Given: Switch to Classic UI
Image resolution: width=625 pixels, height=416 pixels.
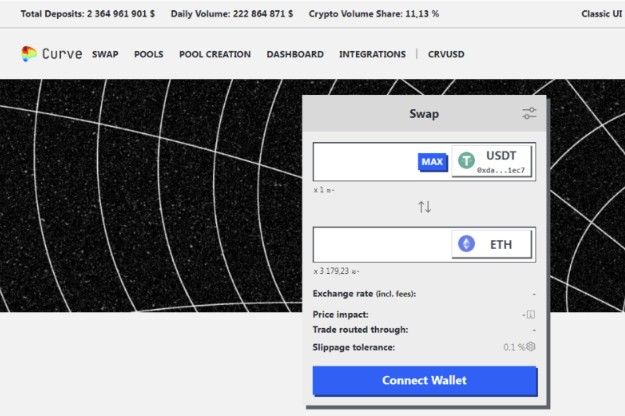Looking at the screenshot, I should click(601, 14).
